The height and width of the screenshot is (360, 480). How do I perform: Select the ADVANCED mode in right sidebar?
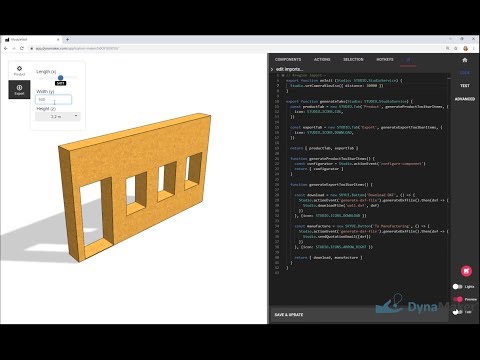(x=465, y=99)
